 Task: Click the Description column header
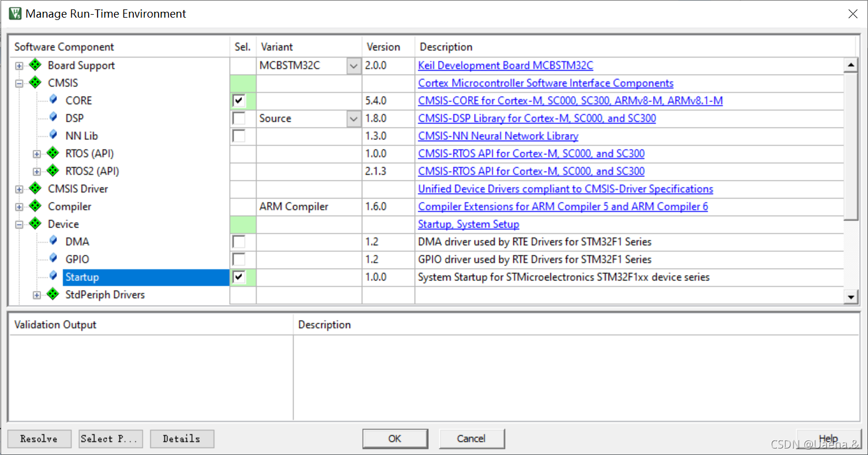pyautogui.click(x=635, y=47)
